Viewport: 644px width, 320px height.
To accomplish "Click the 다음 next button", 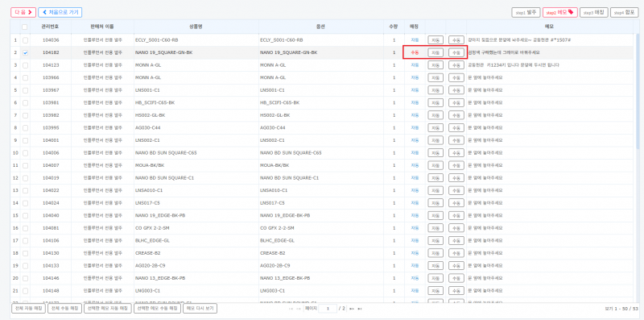I will click(x=23, y=12).
